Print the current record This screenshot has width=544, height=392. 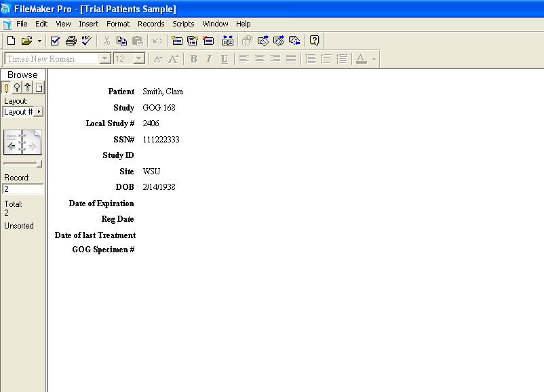(x=71, y=41)
